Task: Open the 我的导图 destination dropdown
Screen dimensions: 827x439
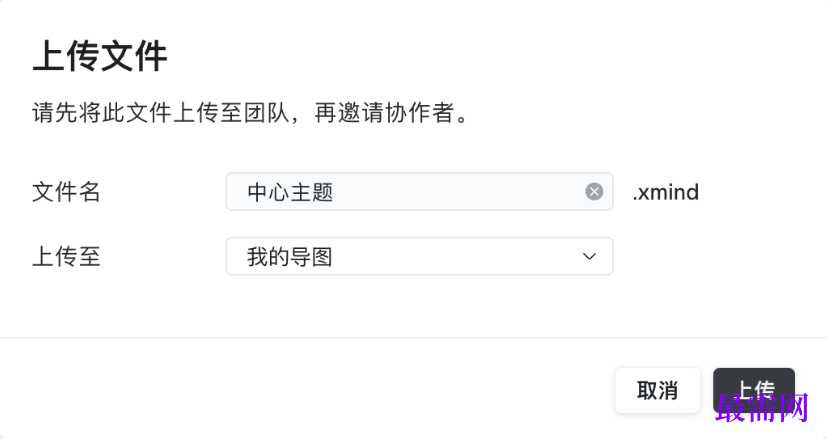Action: pyautogui.click(x=419, y=257)
